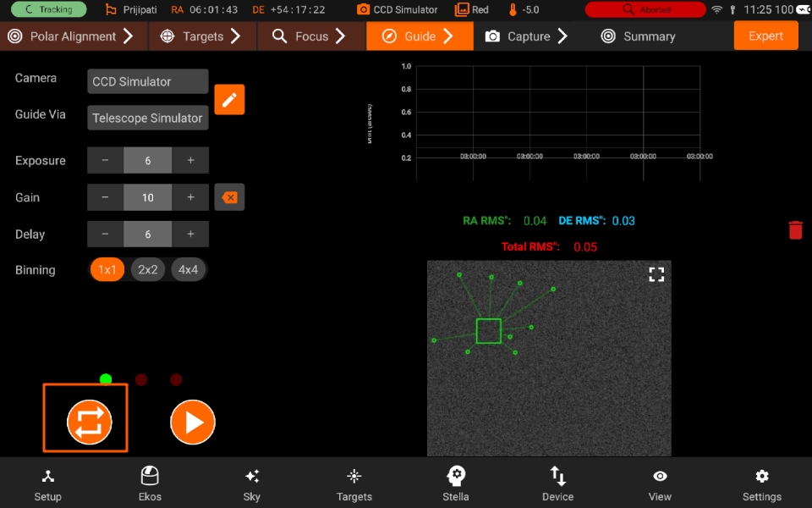The image size is (812, 508).
Task: Click the Prijipati mount target icon
Action: [110, 9]
